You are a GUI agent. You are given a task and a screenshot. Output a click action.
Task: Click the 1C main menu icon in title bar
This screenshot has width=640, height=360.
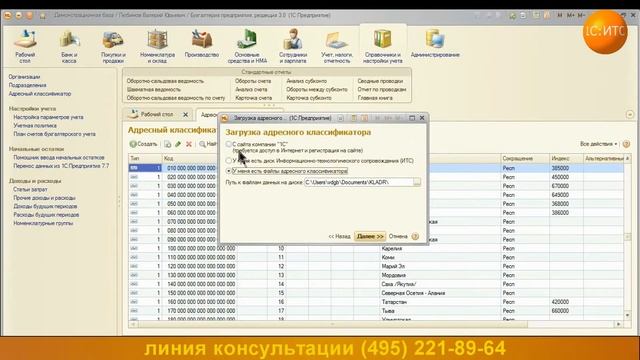point(8,16)
